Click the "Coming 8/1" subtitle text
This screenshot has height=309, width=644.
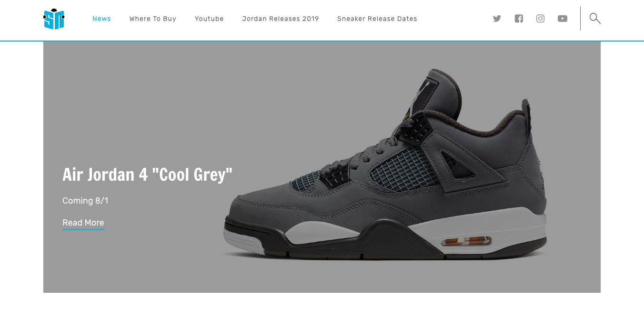tap(85, 201)
